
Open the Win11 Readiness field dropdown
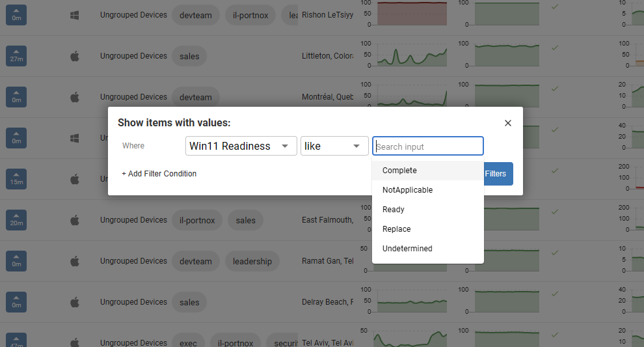click(x=241, y=146)
